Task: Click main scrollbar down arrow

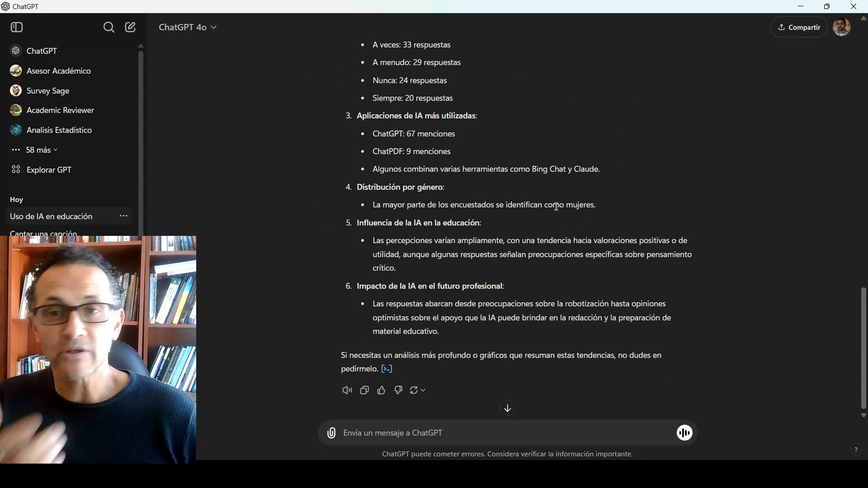Action: (x=863, y=415)
